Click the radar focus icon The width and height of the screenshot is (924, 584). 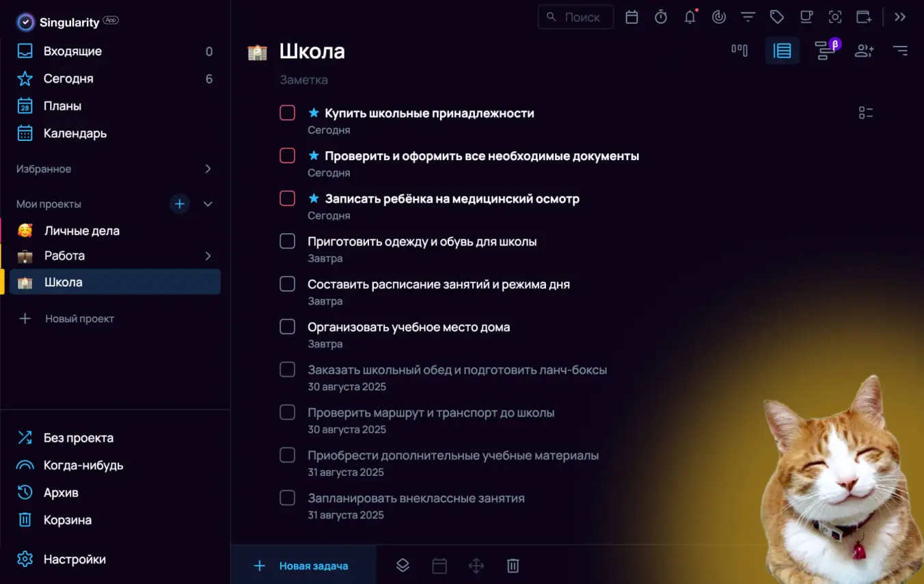(719, 17)
